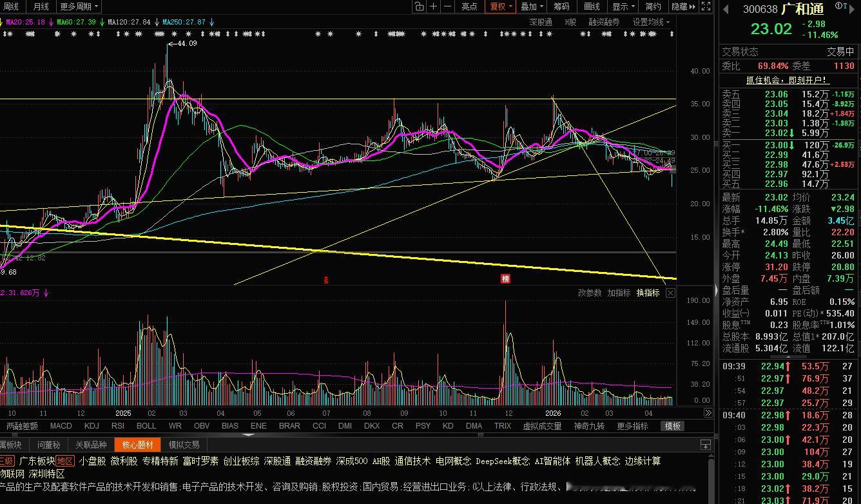Click the arrow next to volume value 31.626万

[x=46, y=293]
